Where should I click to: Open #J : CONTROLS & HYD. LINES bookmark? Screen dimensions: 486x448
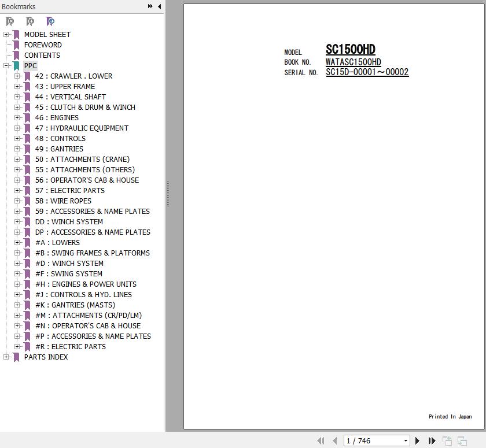(83, 294)
